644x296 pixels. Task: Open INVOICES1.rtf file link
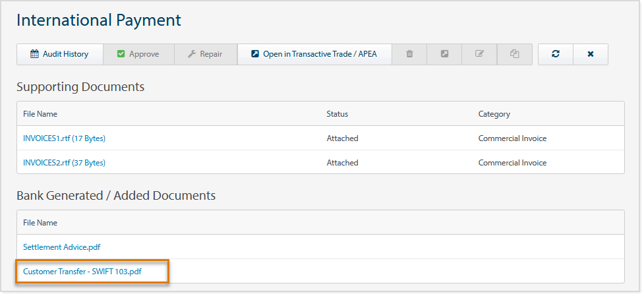64,138
